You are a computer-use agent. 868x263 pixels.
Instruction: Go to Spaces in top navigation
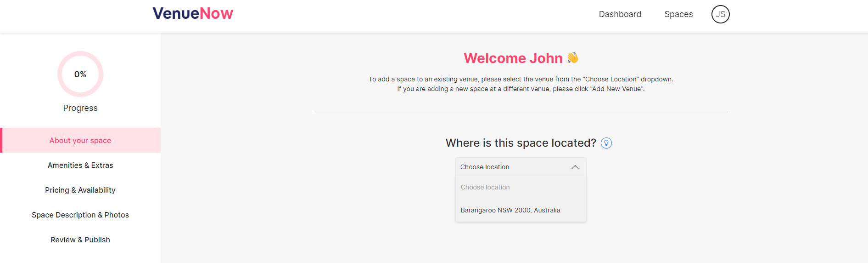coord(678,14)
